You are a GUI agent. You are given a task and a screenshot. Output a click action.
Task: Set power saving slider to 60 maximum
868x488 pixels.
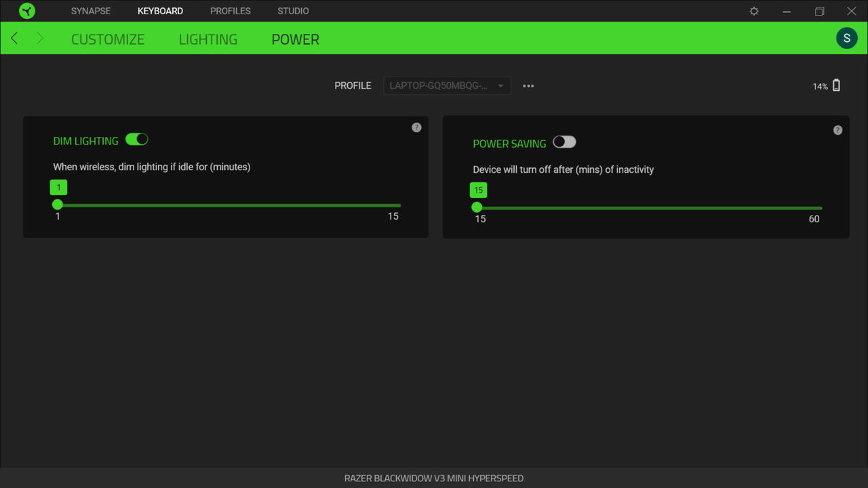click(821, 207)
